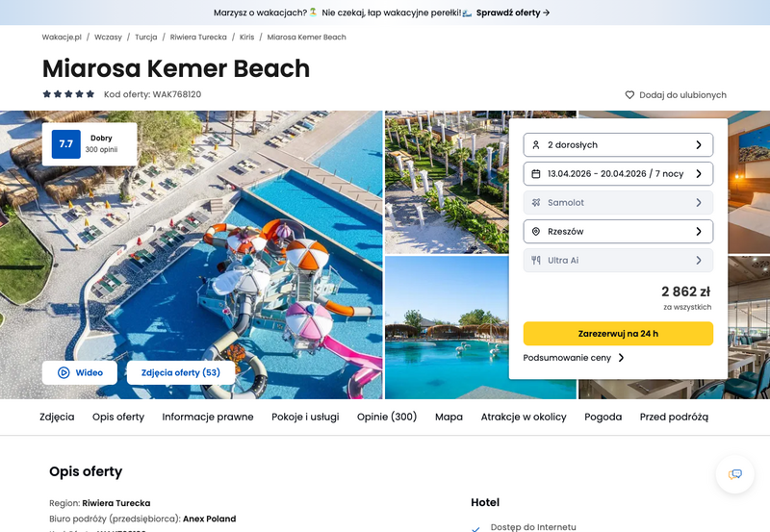Expand the 2 dorosłych travelers selector
The height and width of the screenshot is (532, 770).
pos(618,144)
